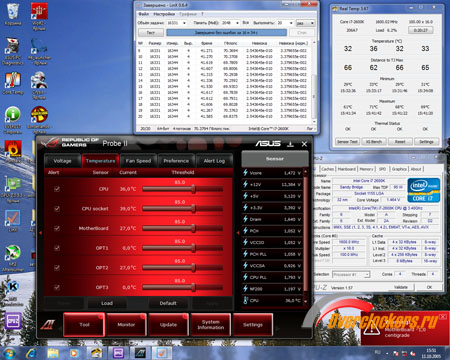Toggle the CPU socket alert checkbox
This screenshot has width=450, height=360.
pyautogui.click(x=57, y=208)
